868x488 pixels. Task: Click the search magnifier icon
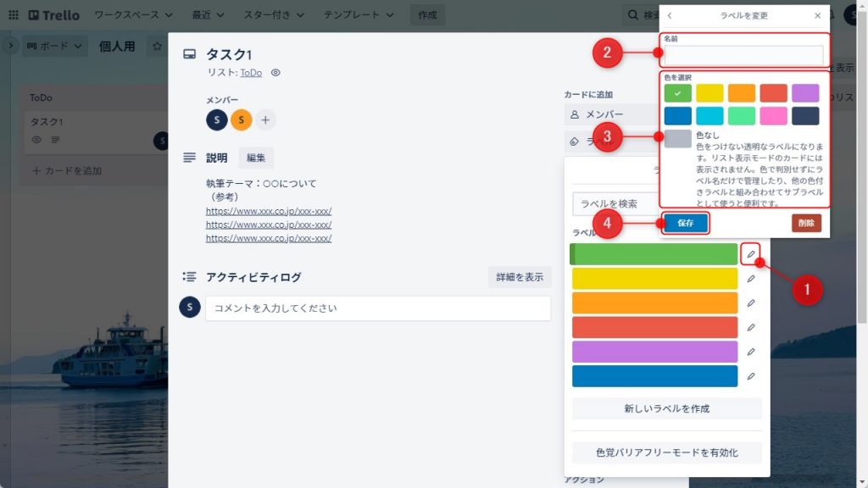[632, 15]
